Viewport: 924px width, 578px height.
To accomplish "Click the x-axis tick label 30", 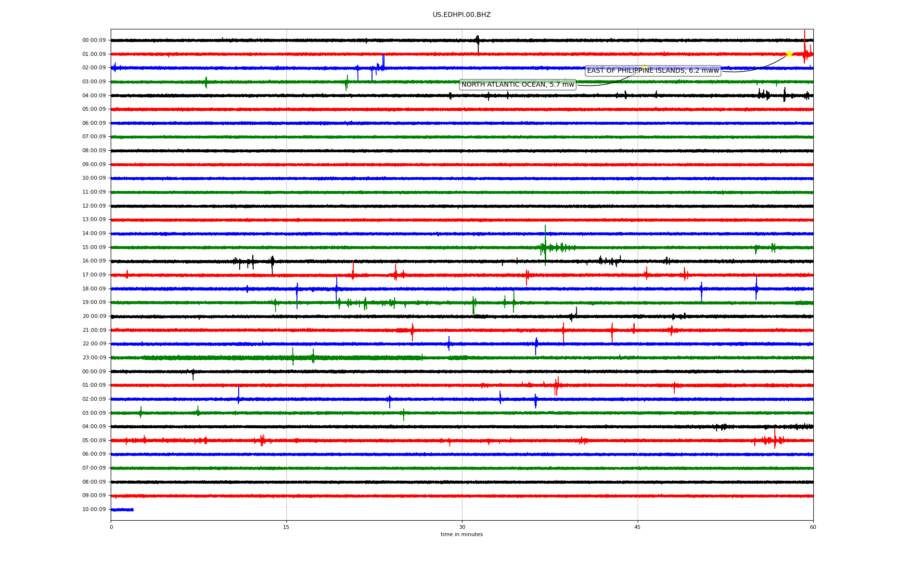I will tap(462, 527).
